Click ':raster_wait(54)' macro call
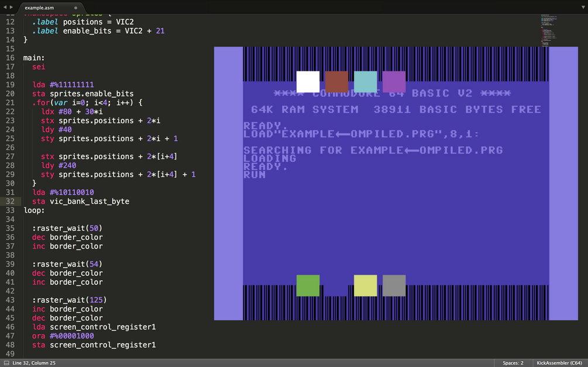Viewport: 588px width, 367px height. click(x=67, y=264)
